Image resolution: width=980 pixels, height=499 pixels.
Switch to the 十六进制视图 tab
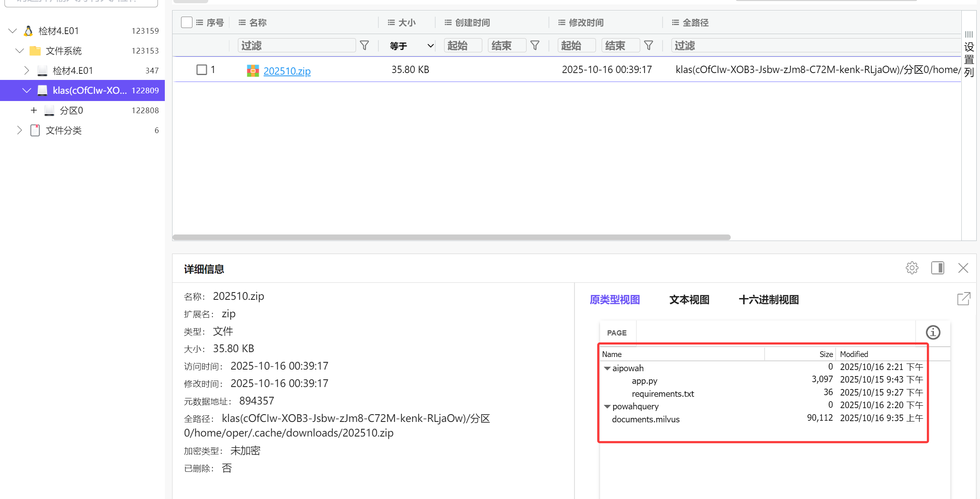pyautogui.click(x=768, y=300)
